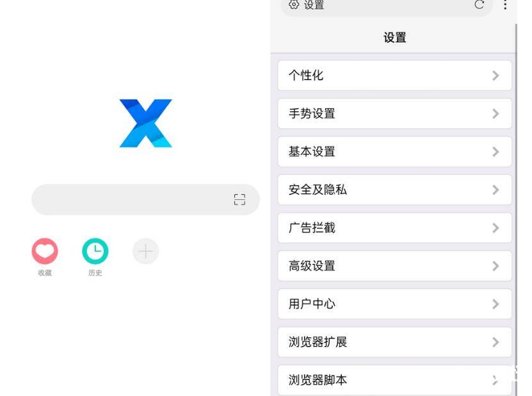Open the 历史 history clock icon
Viewport: 532px width, 396px height.
pyautogui.click(x=95, y=251)
